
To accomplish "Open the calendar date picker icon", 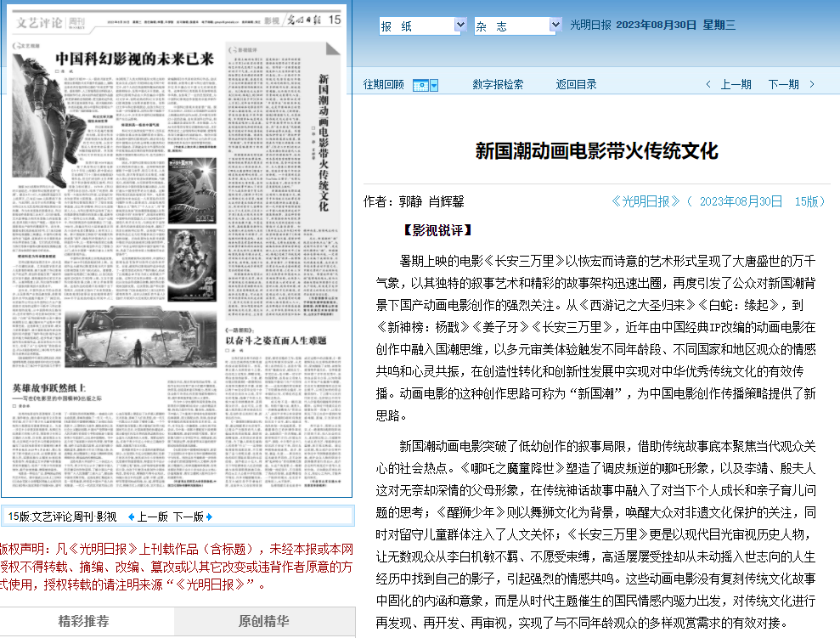I will (420, 85).
